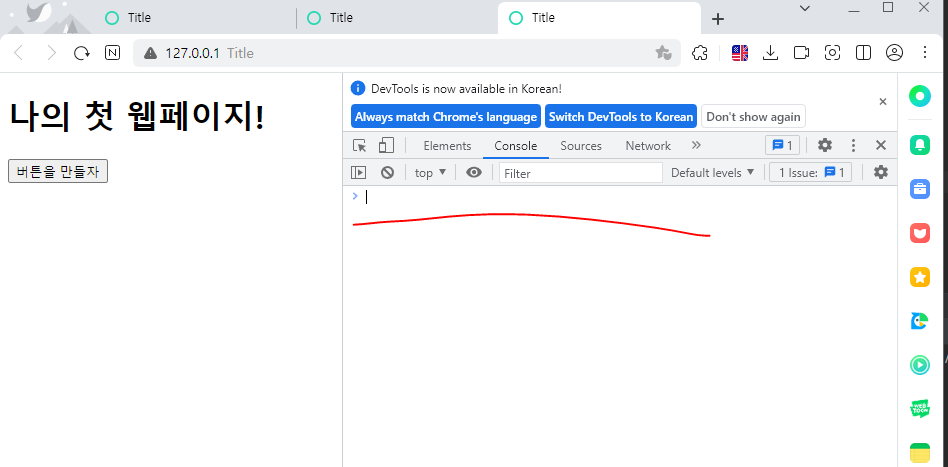The image size is (948, 467).
Task: Open the Webtoon sidebar icon
Action: (x=920, y=409)
